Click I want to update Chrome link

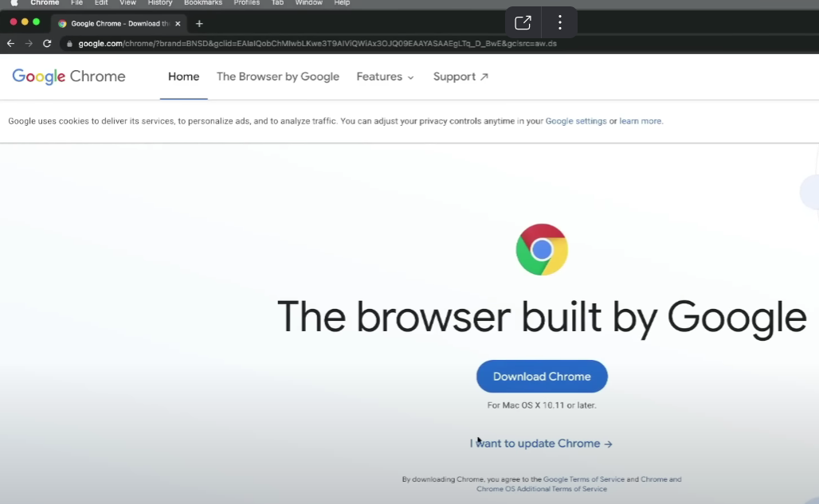pos(541,443)
